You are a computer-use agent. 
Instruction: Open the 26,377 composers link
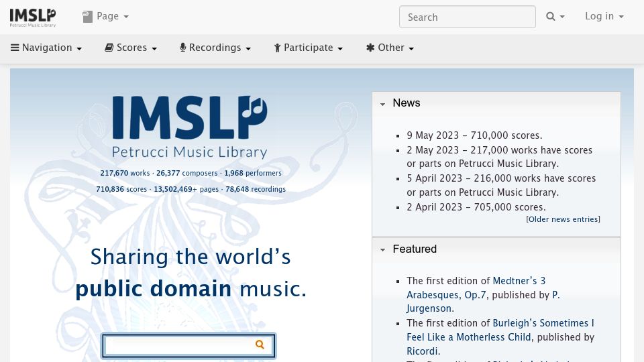click(187, 173)
